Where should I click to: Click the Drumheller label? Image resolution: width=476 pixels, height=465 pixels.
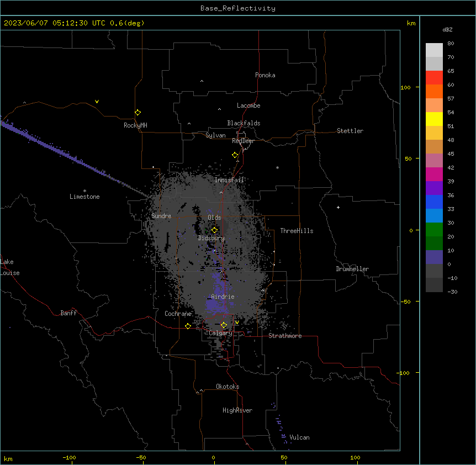[x=352, y=269]
